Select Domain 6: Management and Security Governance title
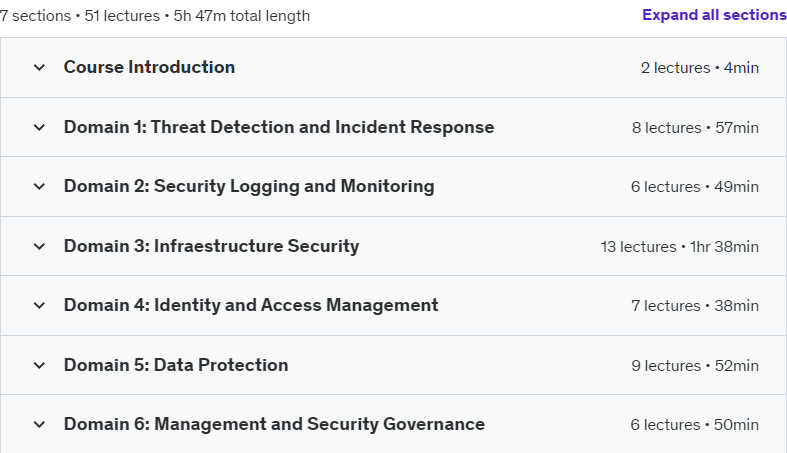 [x=274, y=424]
